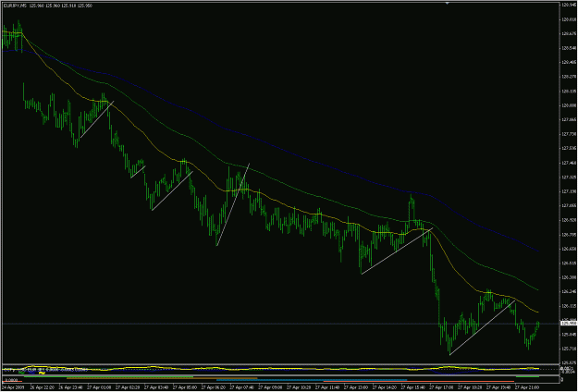Screen dimensions: 578x392
Task: Click the '27 Apr 01:00' time scale label
Action: point(99,387)
